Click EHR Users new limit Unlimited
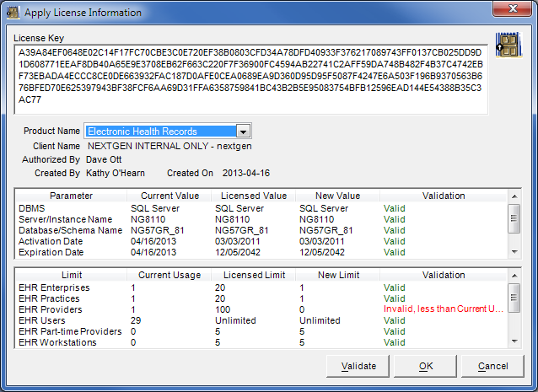 point(320,320)
